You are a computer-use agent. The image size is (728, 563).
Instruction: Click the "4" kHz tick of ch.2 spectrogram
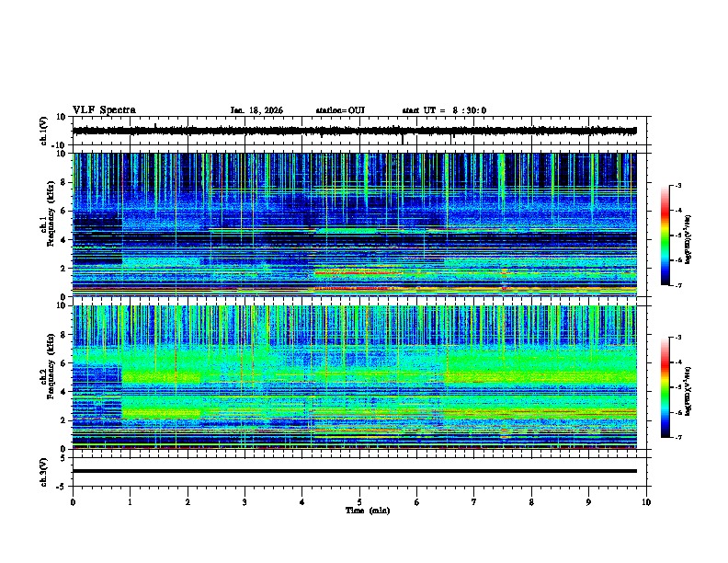click(x=63, y=392)
